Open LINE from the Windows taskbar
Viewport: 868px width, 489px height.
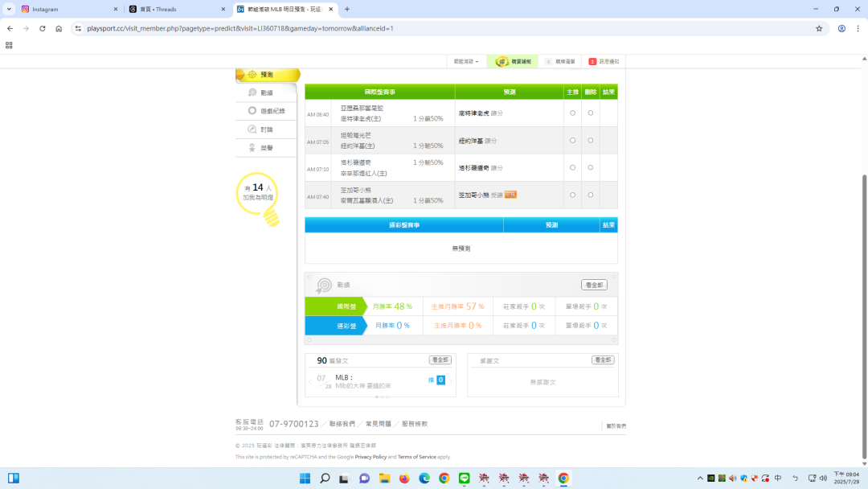pyautogui.click(x=464, y=479)
